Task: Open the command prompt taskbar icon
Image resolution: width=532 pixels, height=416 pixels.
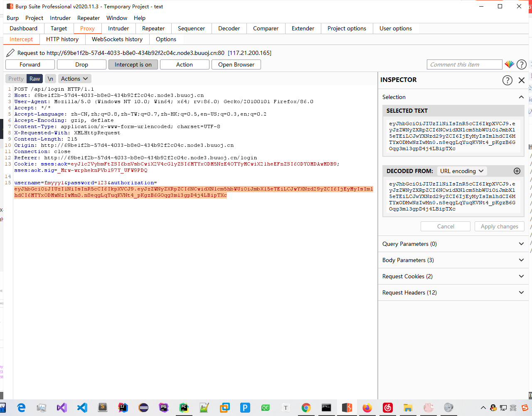Action: 327,408
